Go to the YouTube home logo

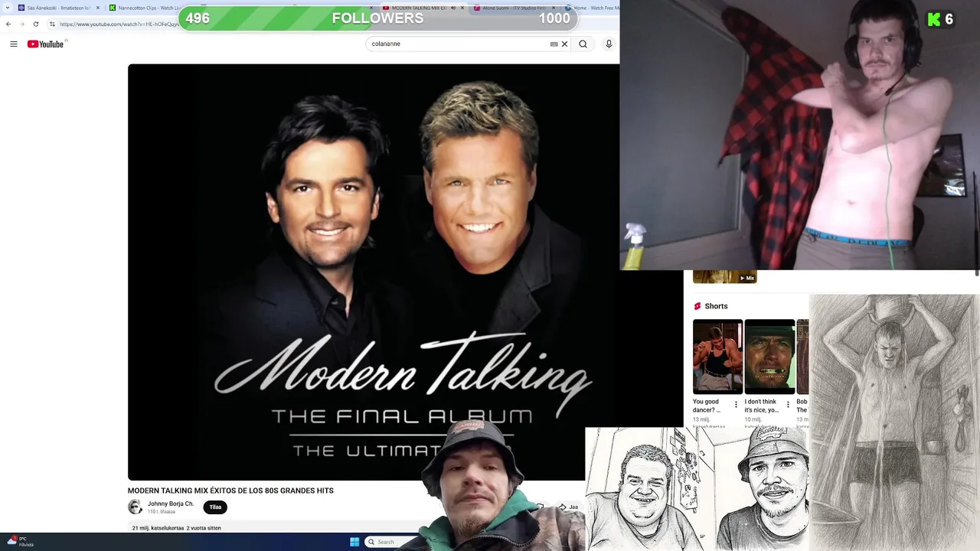click(x=46, y=44)
